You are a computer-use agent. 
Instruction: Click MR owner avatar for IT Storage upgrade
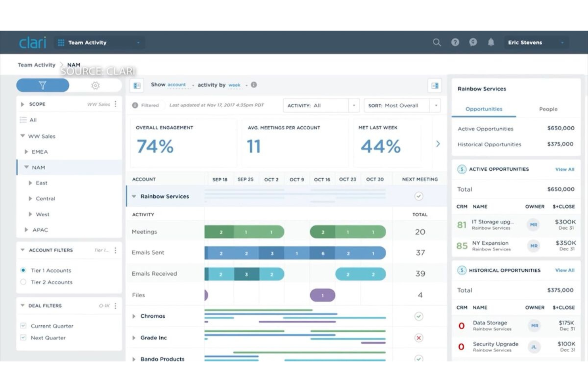[x=534, y=225]
